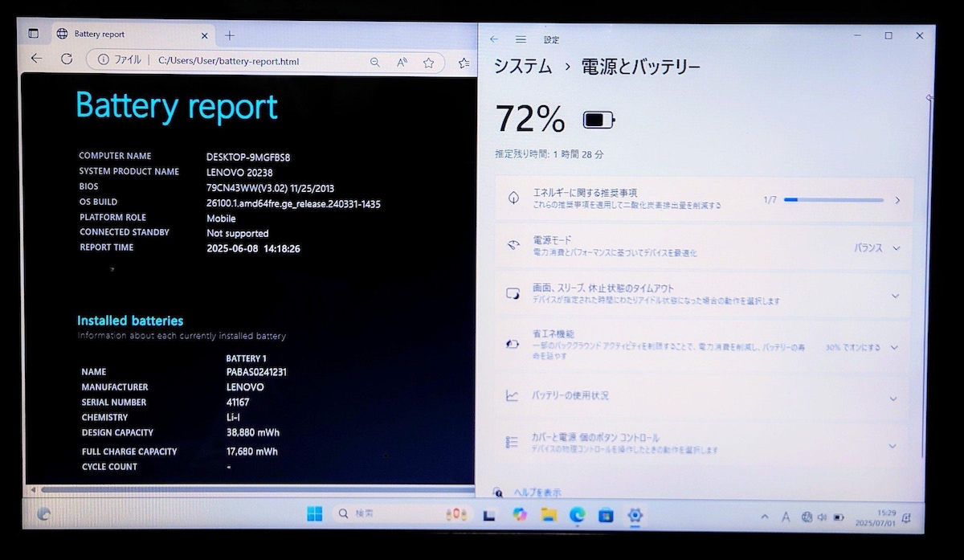Add page to favorites with star icon
Viewport: 964px width, 560px height.
[429, 62]
